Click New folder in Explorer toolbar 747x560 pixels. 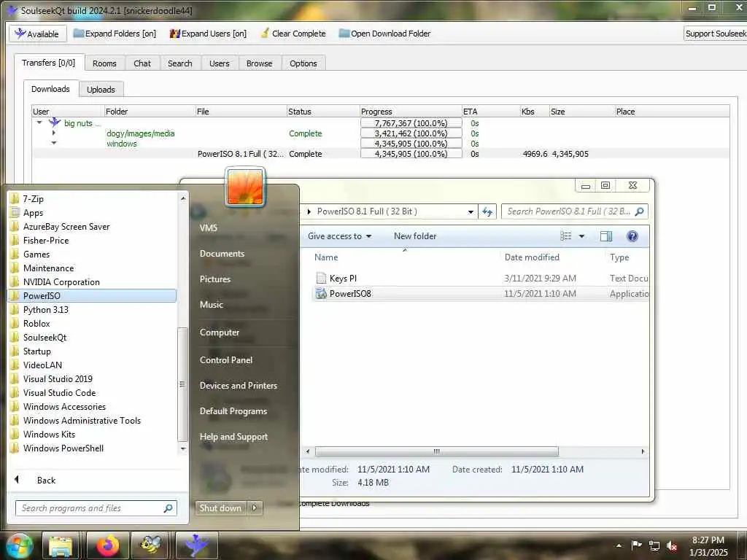(x=415, y=236)
